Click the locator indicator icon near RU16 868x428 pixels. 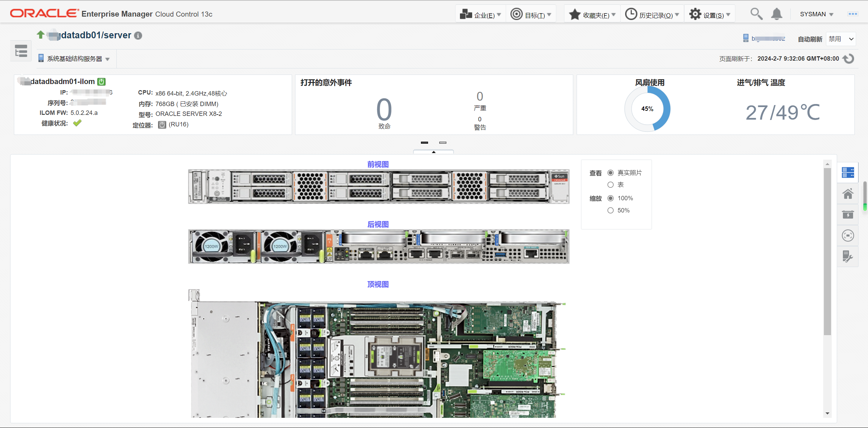point(162,125)
